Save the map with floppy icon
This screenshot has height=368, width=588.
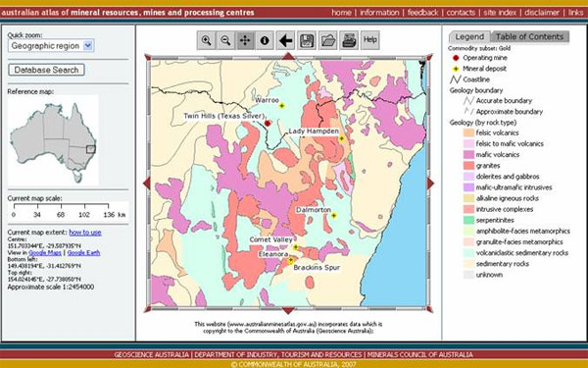[307, 40]
